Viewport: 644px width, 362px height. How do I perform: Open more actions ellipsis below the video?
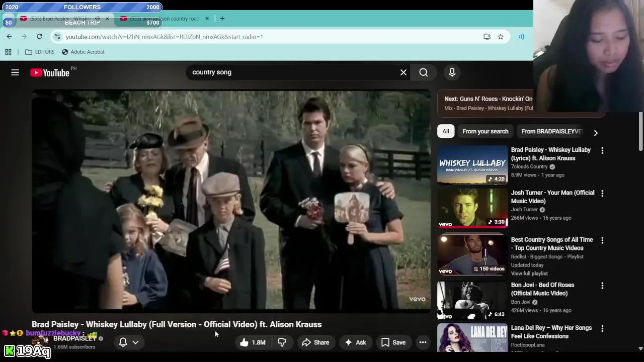tap(423, 342)
